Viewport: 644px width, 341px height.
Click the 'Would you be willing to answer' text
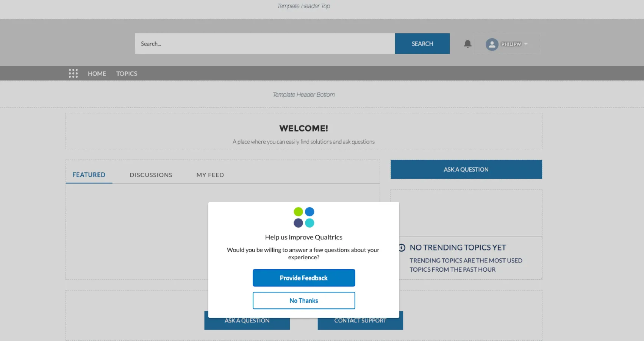click(x=303, y=253)
